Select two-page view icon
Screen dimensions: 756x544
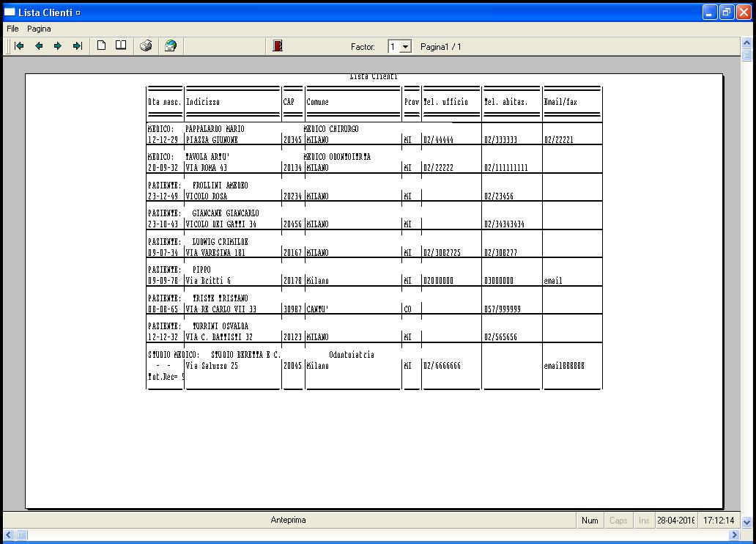(121, 46)
